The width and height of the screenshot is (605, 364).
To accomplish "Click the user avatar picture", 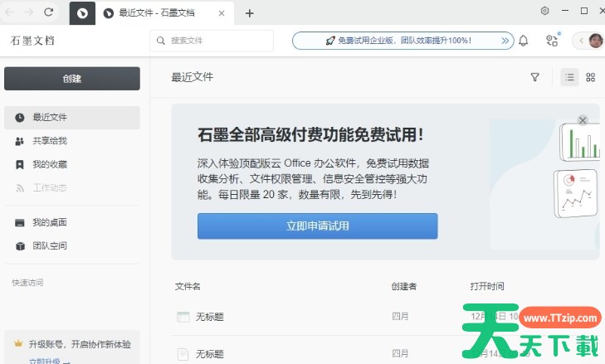I will tap(596, 41).
